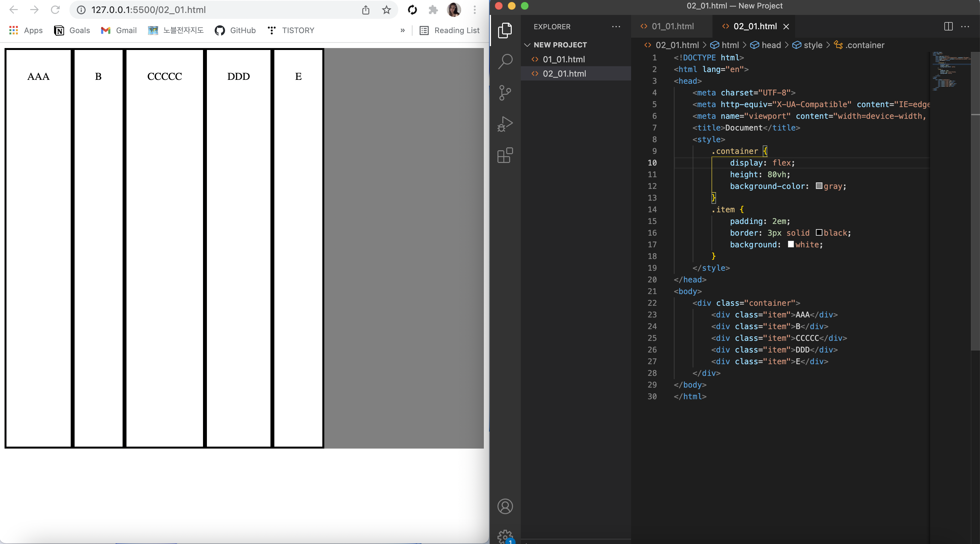Click the Accounts icon in activity bar

coord(505,506)
